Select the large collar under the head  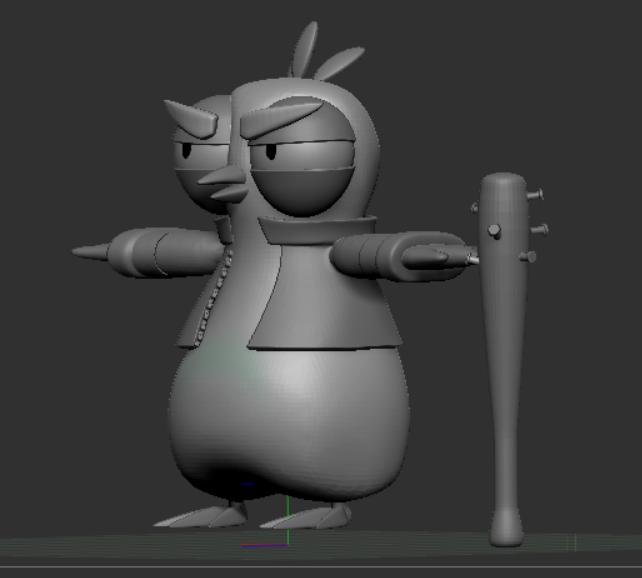tap(317, 229)
